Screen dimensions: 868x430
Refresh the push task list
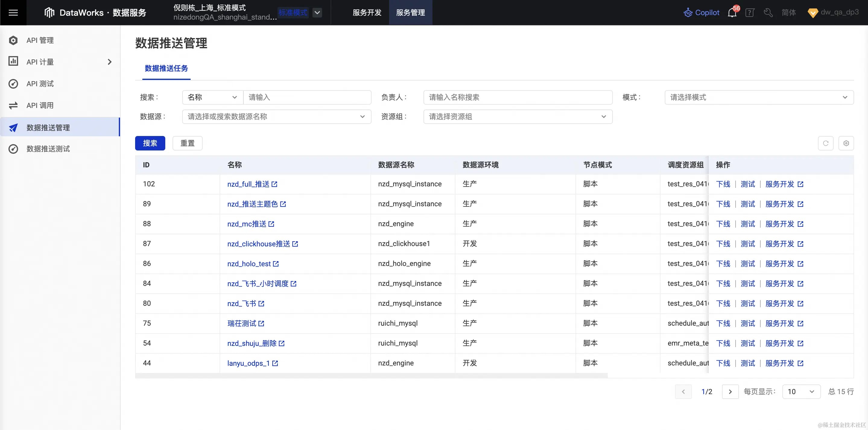click(x=825, y=143)
